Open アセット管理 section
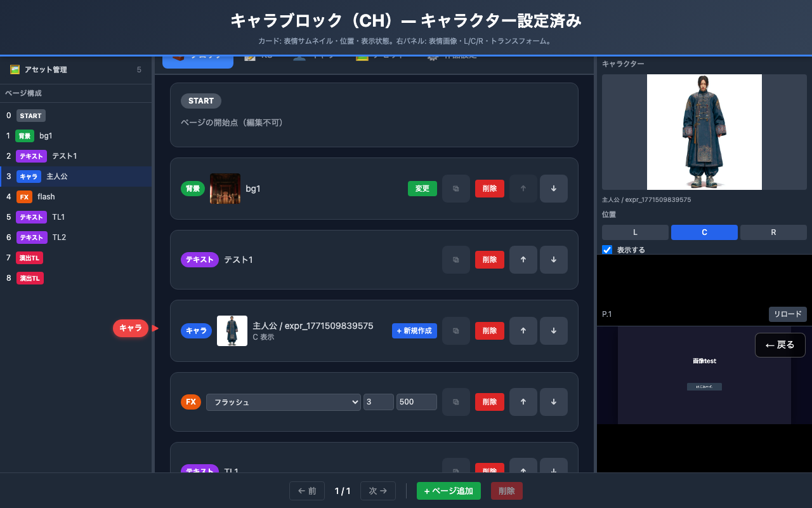Viewport: 812px width, 508px height. [75, 70]
